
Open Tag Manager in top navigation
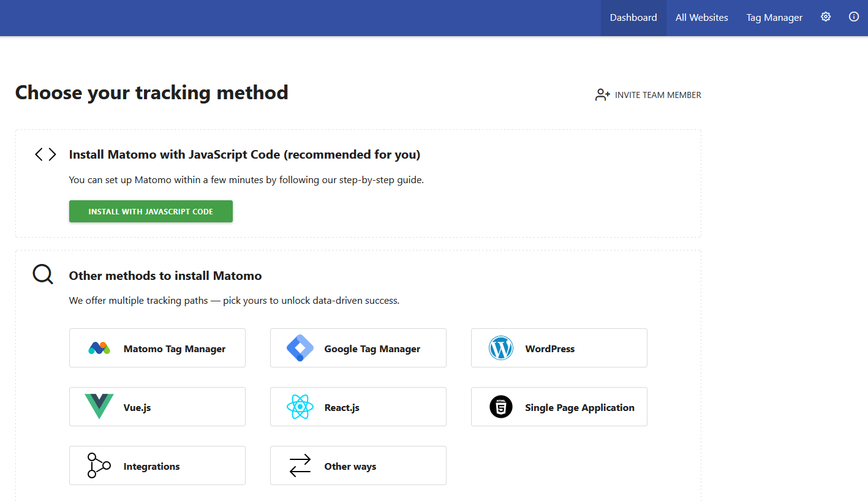point(774,18)
